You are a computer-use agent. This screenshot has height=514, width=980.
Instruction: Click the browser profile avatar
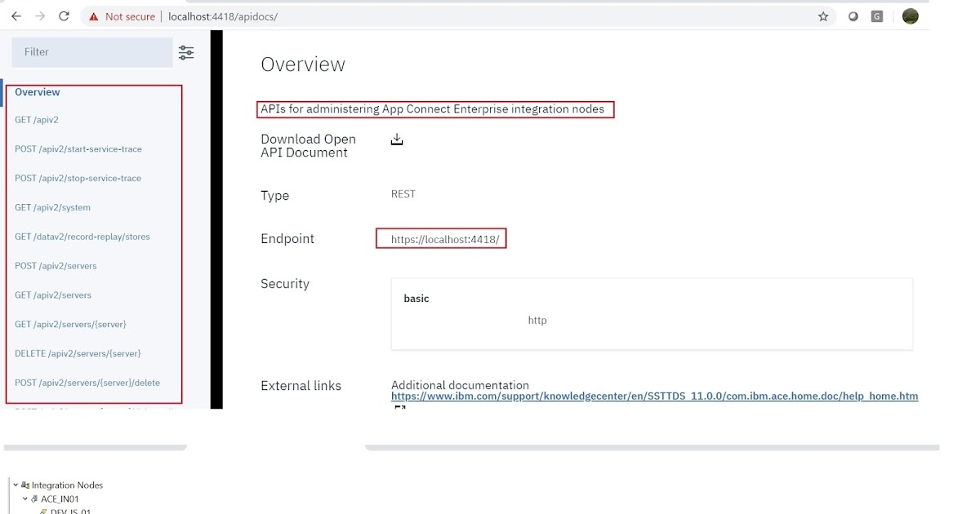point(910,16)
